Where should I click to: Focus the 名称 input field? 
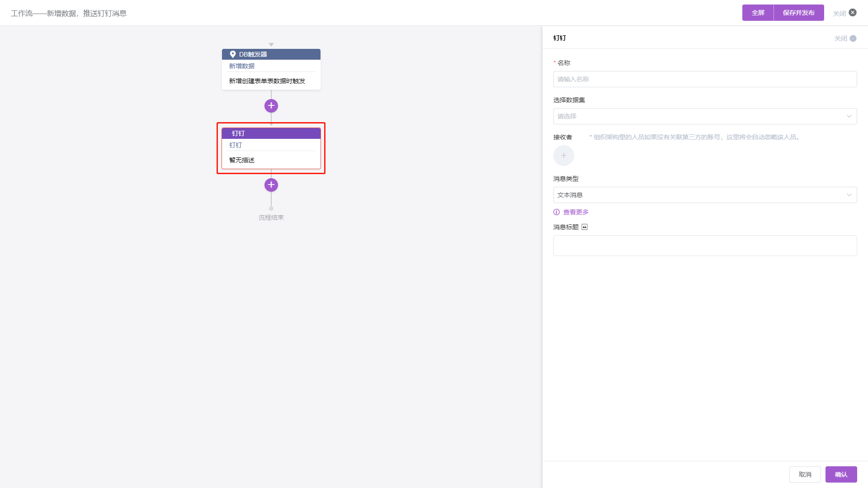pos(704,79)
